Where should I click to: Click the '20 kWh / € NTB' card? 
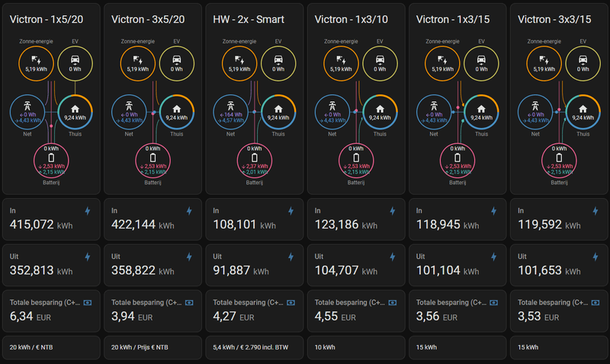click(51, 346)
